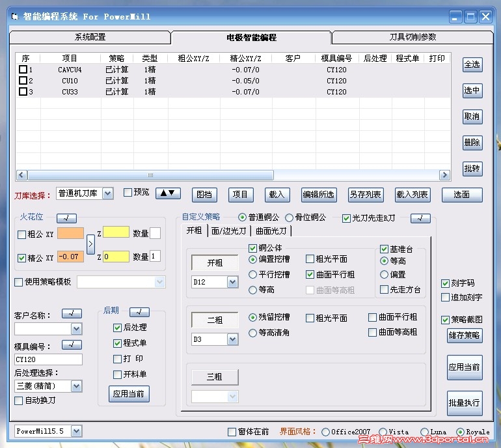Click the 编辑所选 button

319,195
